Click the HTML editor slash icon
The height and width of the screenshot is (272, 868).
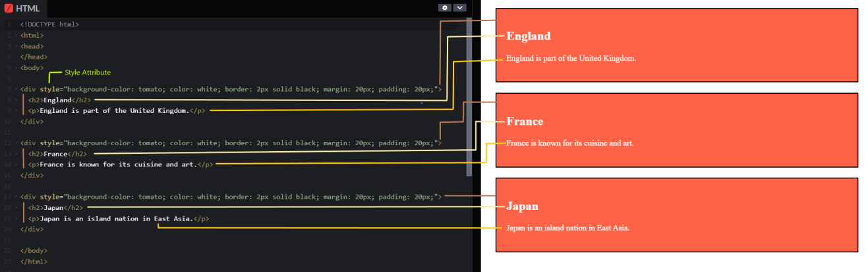[x=9, y=8]
